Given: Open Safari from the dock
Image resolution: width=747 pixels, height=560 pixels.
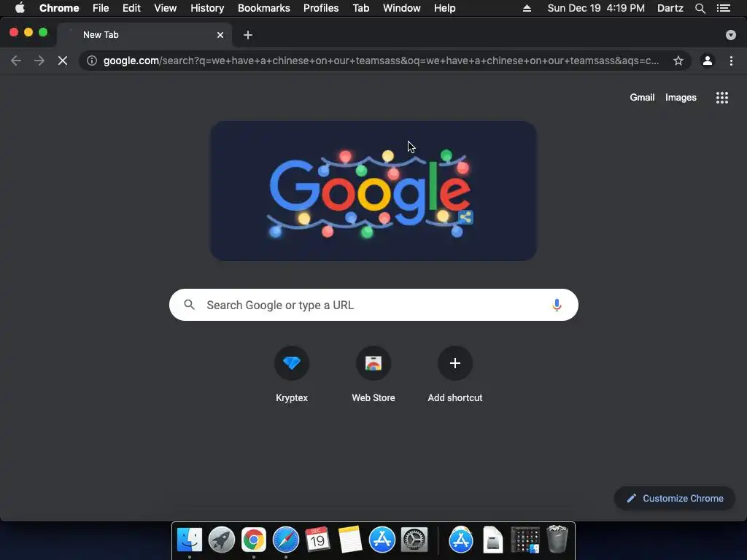Looking at the screenshot, I should pos(286,540).
